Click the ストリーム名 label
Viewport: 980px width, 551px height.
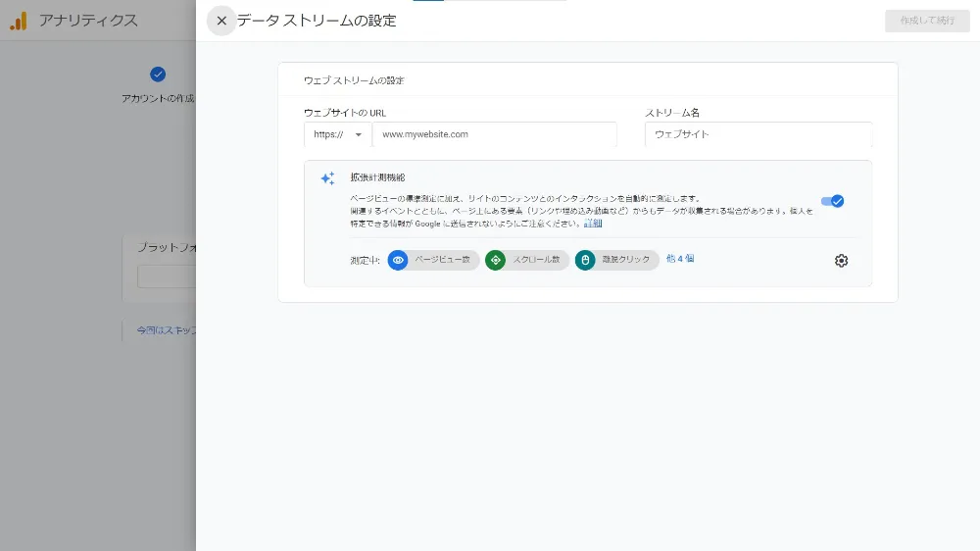click(x=672, y=113)
